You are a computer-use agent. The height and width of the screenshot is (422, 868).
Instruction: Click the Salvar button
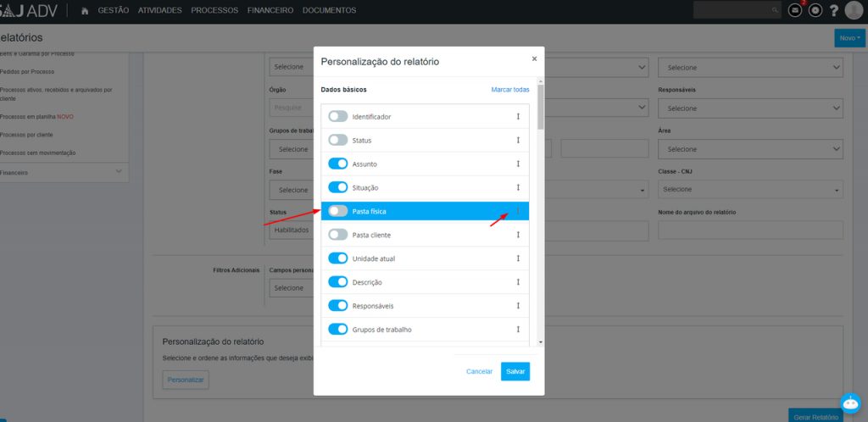coord(515,371)
